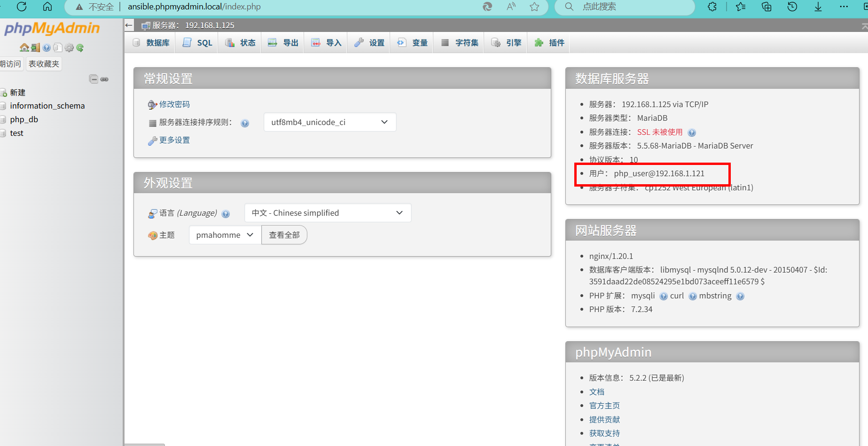
Task: Select php_db database in navigation tree
Action: pyautogui.click(x=24, y=119)
